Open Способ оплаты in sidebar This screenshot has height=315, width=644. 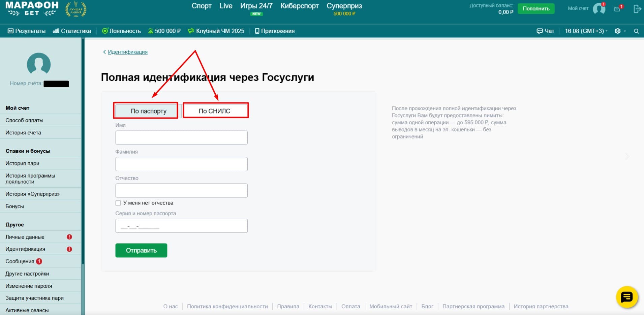pos(40,120)
